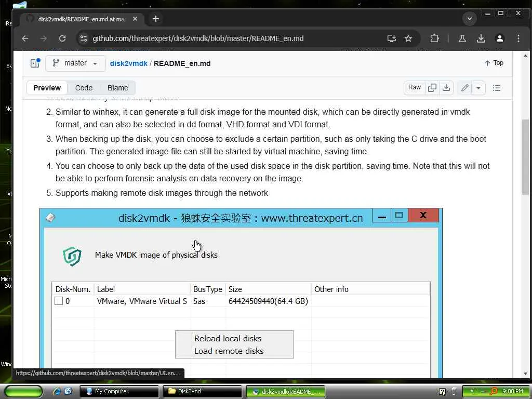Image resolution: width=532 pixels, height=399 pixels.
Task: Click the magnifier icon in system tray
Action: (x=494, y=391)
